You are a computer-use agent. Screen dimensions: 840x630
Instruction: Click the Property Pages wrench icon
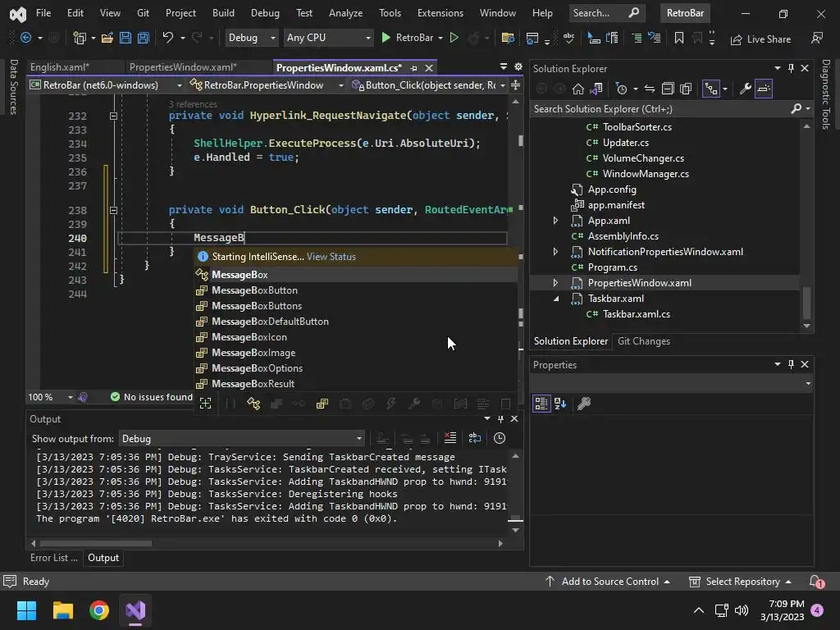pyautogui.click(x=584, y=404)
